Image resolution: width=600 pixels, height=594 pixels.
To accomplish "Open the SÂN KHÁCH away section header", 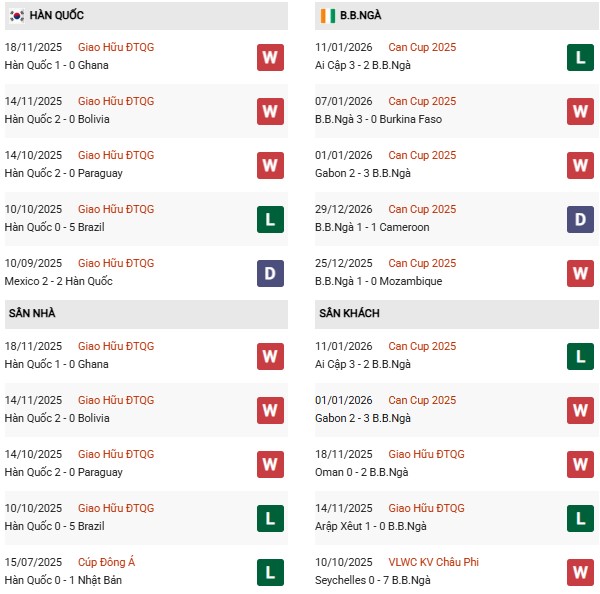I will (351, 313).
